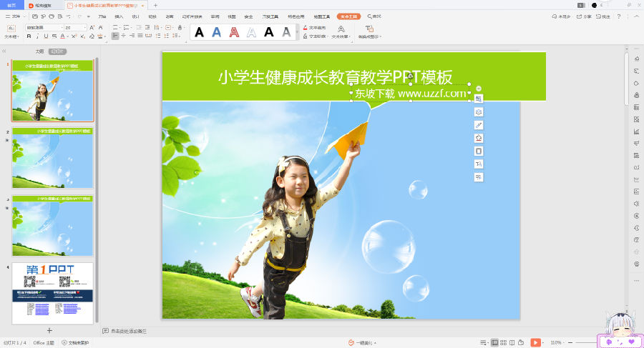Image resolution: width=644 pixels, height=348 pixels.
Task: Select slide 4 thumbnail with the QR codes
Action: [x=52, y=294]
